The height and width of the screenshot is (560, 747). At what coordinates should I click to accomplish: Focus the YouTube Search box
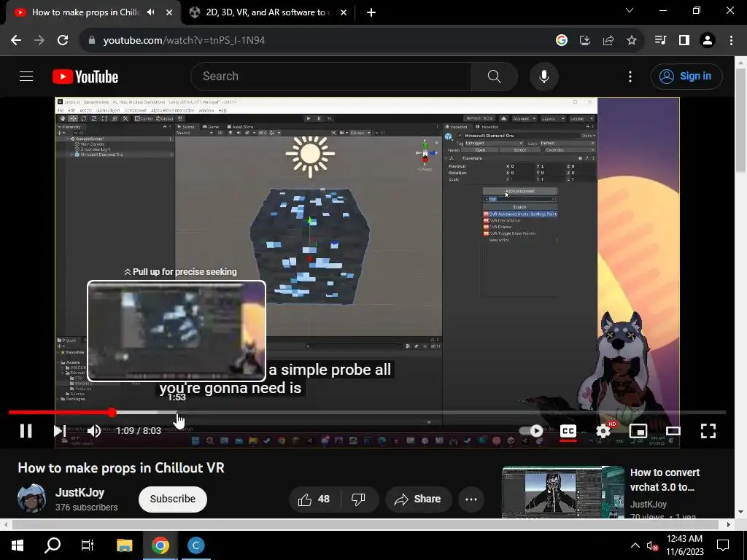331,76
